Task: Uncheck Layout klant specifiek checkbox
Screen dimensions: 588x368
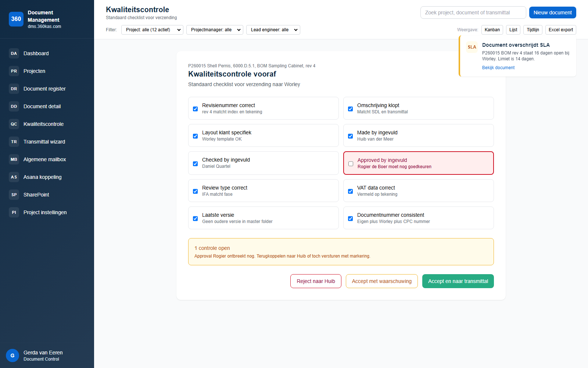Action: pyautogui.click(x=196, y=136)
